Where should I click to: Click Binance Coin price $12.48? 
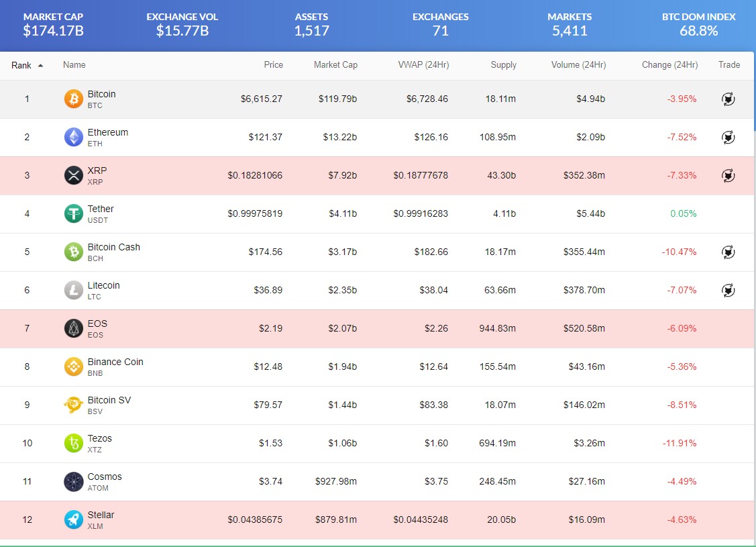pos(268,366)
